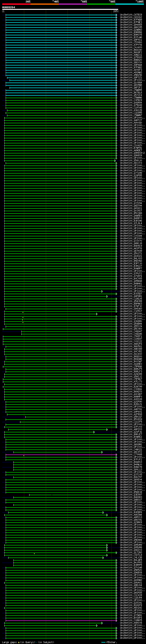The image size is (146, 644).
Task: Open hit UniRef100_B9MSY5
Action: click(131, 35)
